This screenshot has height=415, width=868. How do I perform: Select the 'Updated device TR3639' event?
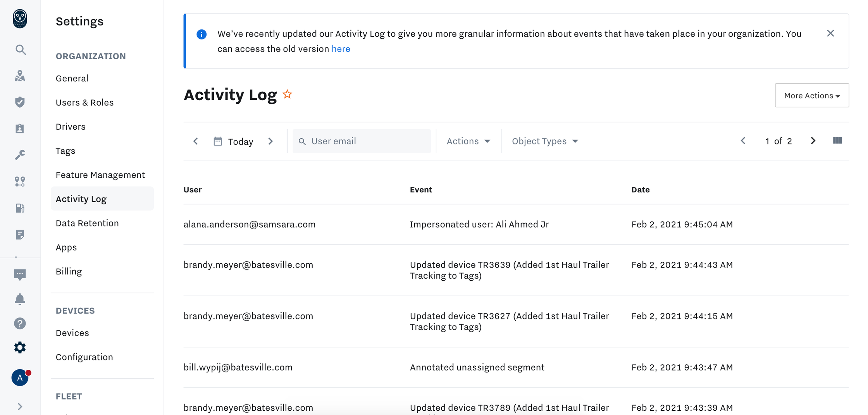510,270
